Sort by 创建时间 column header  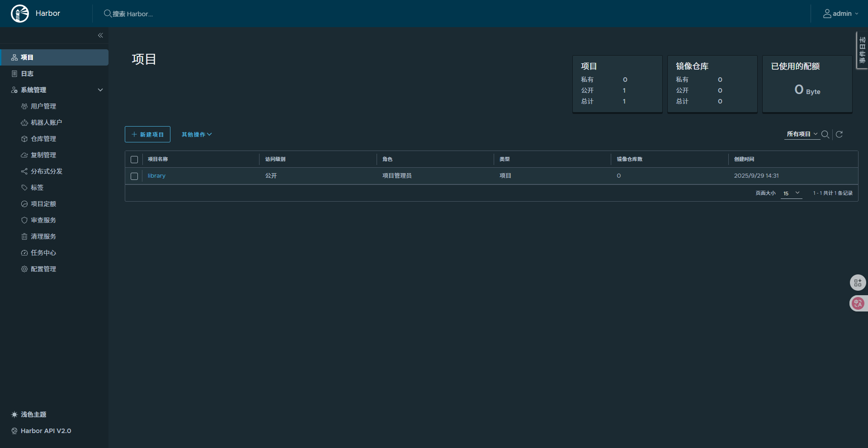pyautogui.click(x=744, y=159)
